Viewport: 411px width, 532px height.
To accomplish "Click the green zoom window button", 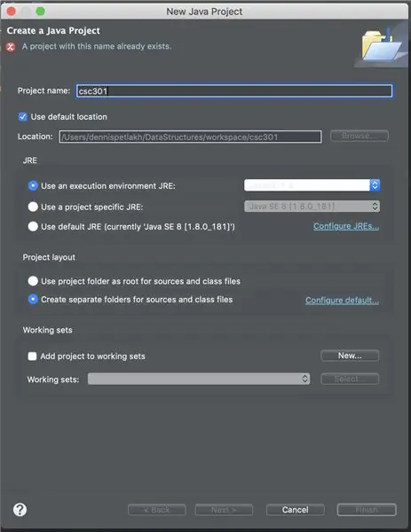I will click(x=41, y=12).
